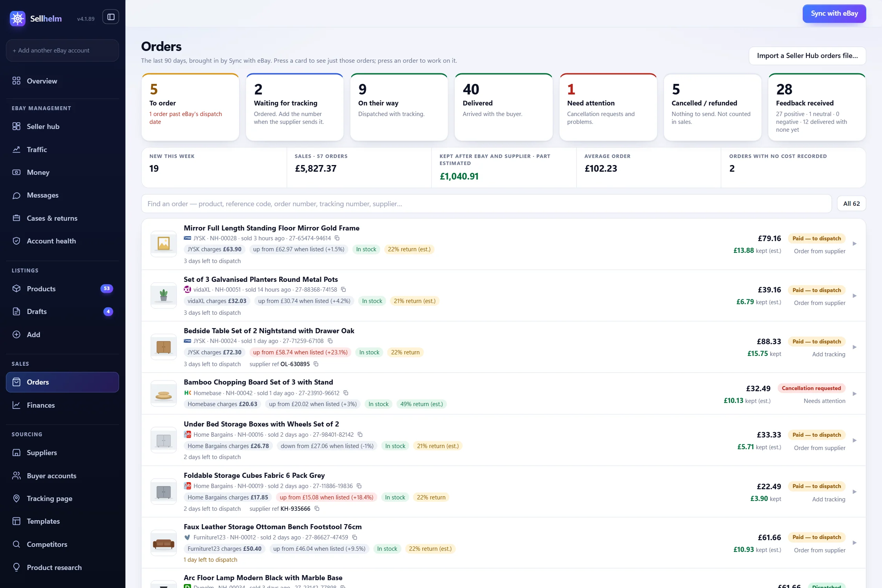The height and width of the screenshot is (588, 882).
Task: Click up from £15.08 when listed tag
Action: pos(327,497)
